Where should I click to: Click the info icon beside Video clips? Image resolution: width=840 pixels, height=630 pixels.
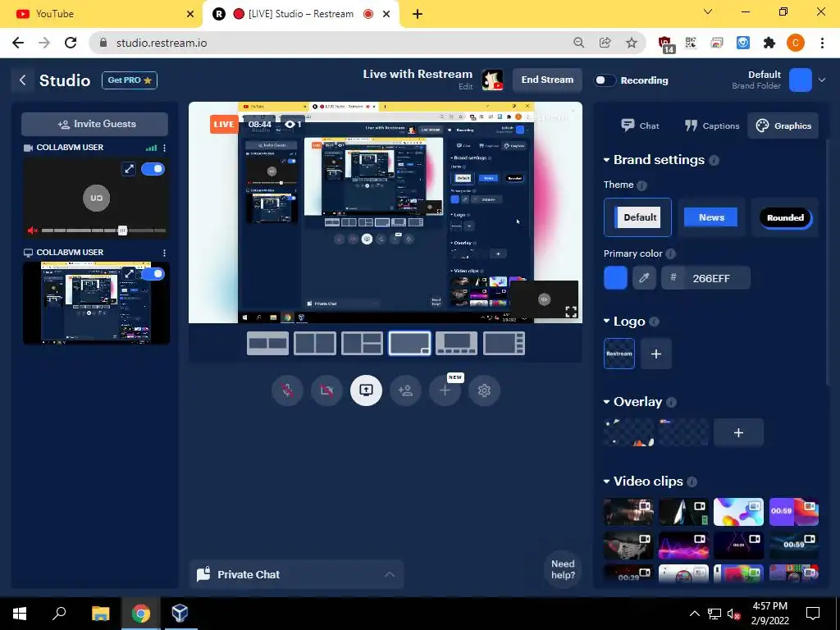(x=692, y=482)
